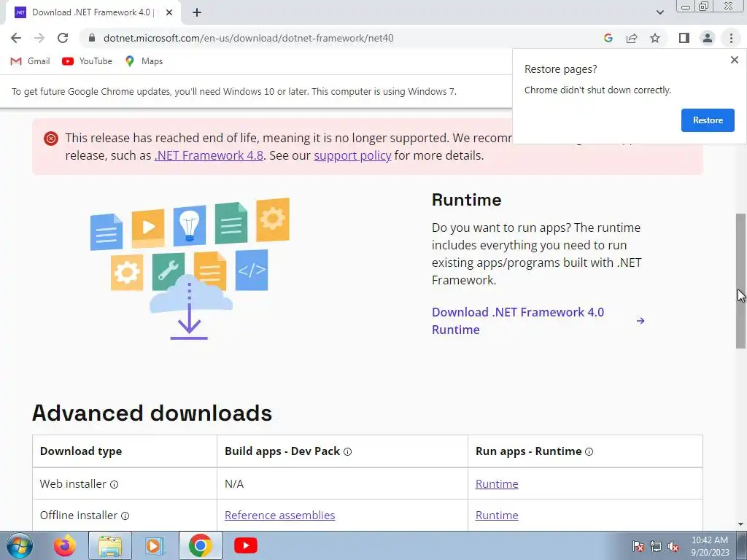Open the Maps bookmark

click(144, 61)
